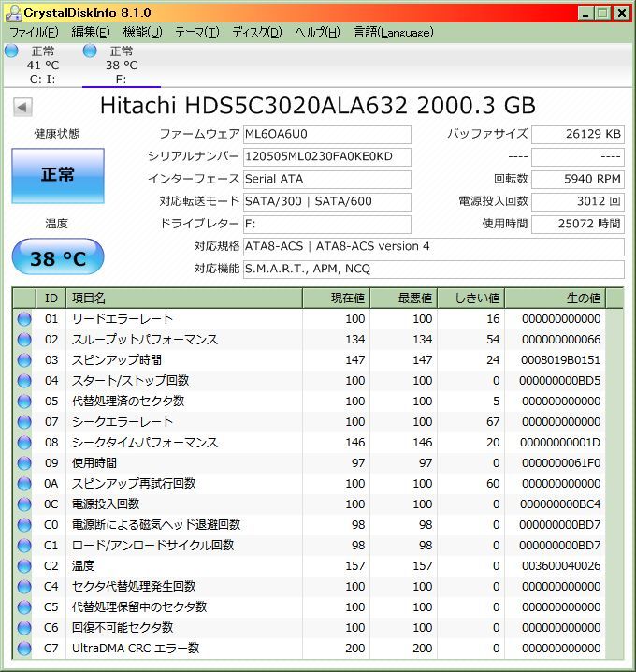The width and height of the screenshot is (636, 672).
Task: Open the 機能(U) menu
Action: click(142, 32)
